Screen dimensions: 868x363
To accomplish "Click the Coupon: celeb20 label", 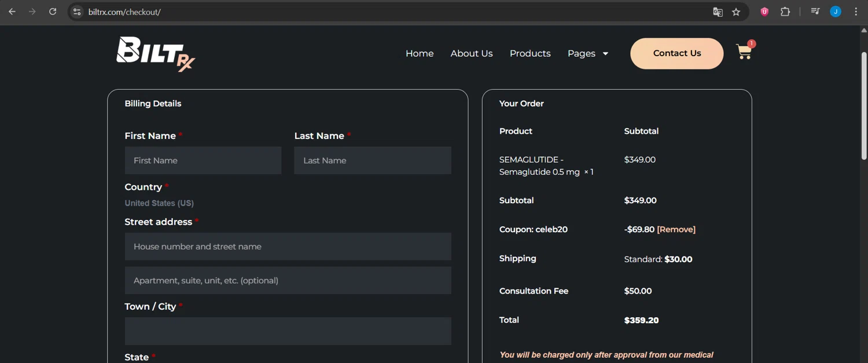I will click(534, 229).
